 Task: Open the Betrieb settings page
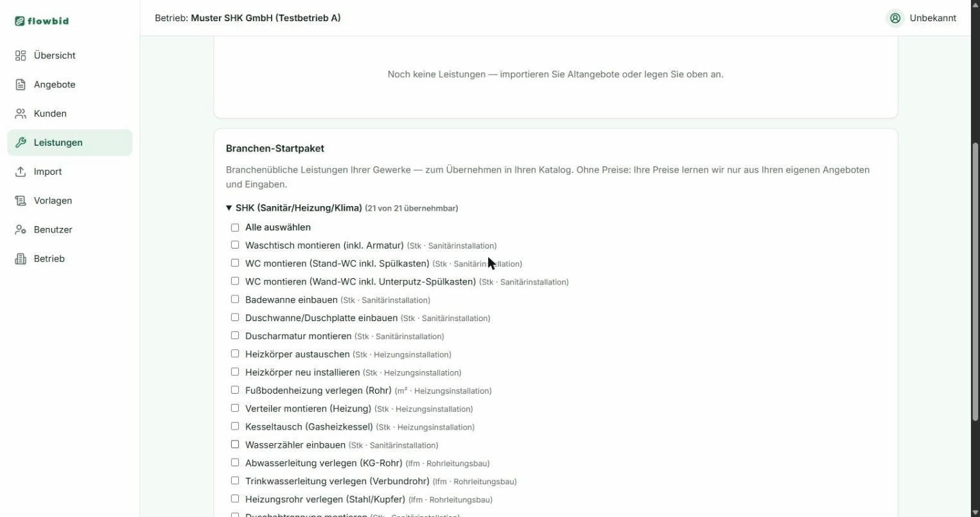(x=69, y=259)
